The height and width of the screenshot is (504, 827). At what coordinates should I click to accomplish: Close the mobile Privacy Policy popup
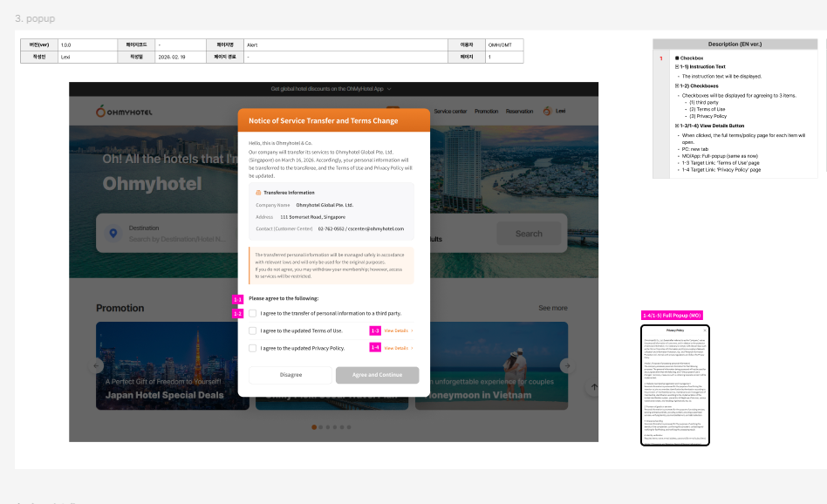(x=705, y=330)
